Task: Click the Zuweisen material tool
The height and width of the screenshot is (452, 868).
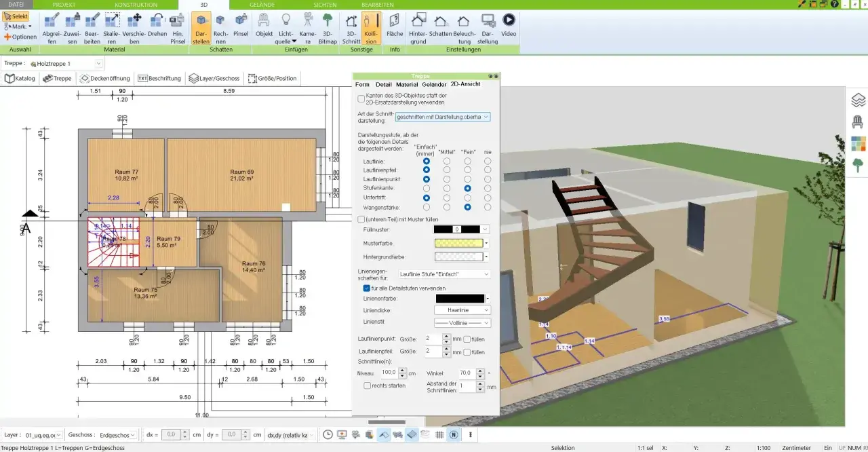Action: pos(72,29)
